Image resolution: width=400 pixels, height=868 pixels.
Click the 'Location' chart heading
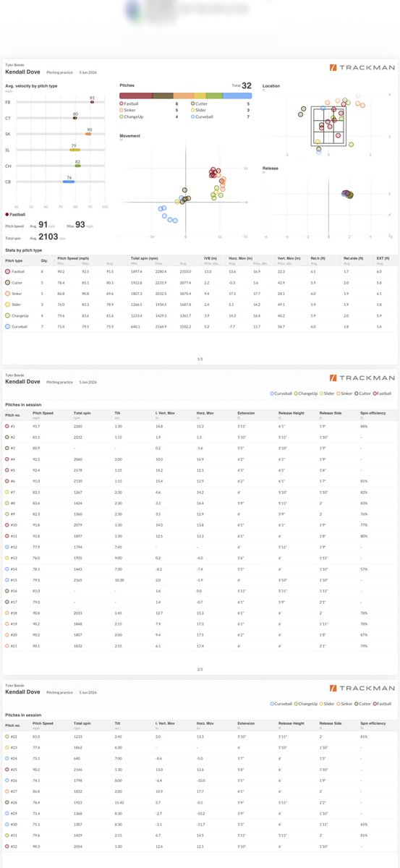point(271,86)
